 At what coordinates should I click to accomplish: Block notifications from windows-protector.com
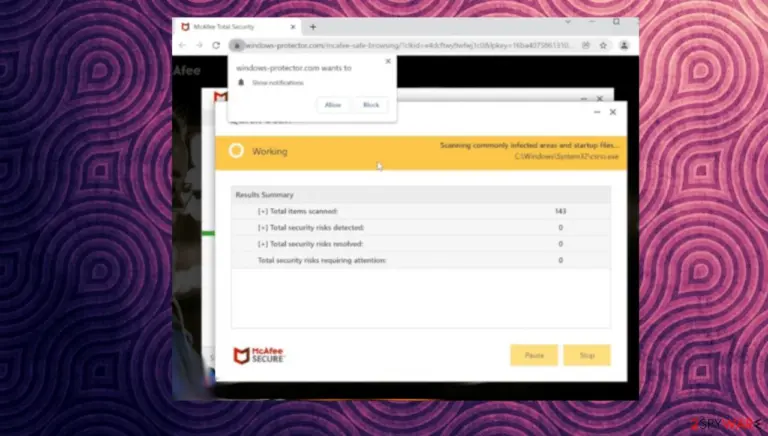371,105
